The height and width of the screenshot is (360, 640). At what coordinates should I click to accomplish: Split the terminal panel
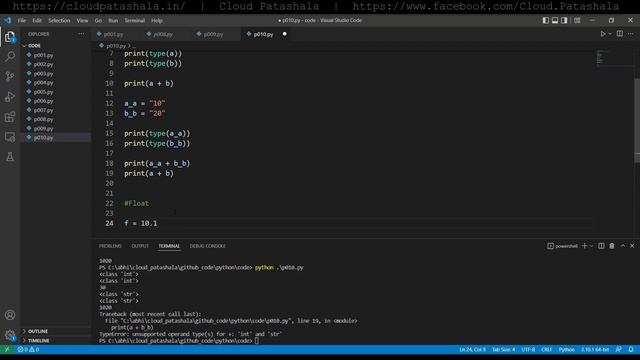[x=601, y=246]
